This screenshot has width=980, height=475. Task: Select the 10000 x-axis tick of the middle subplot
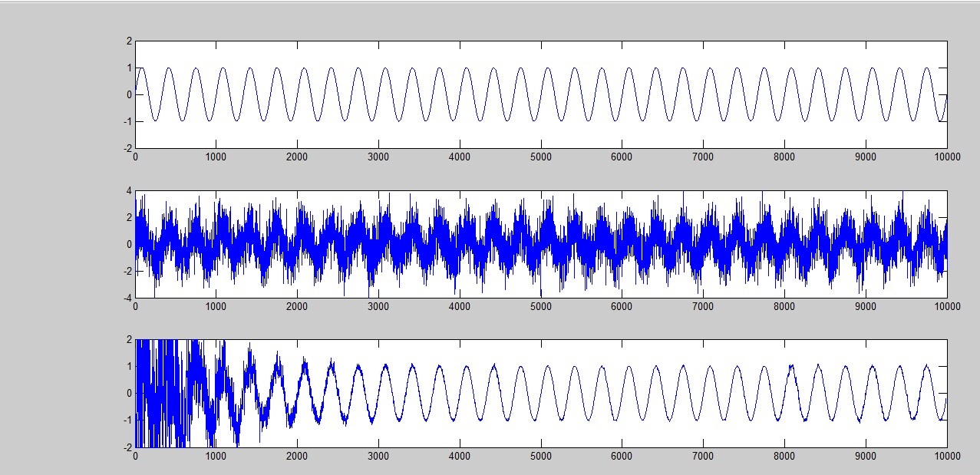pyautogui.click(x=946, y=306)
